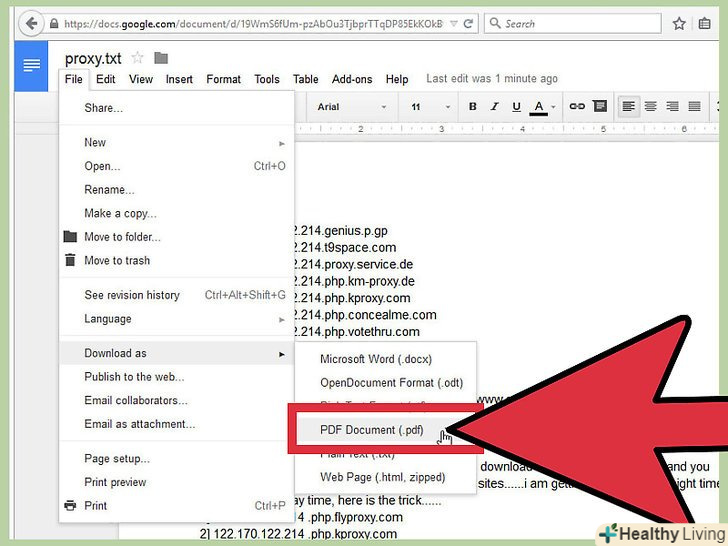Viewport: 728px width, 546px height.
Task: Apply right text alignment
Action: click(x=672, y=107)
